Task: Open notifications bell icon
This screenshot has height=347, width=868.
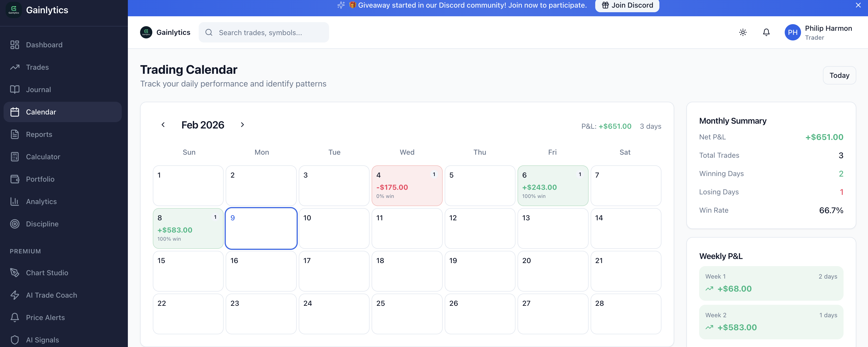Action: click(766, 32)
